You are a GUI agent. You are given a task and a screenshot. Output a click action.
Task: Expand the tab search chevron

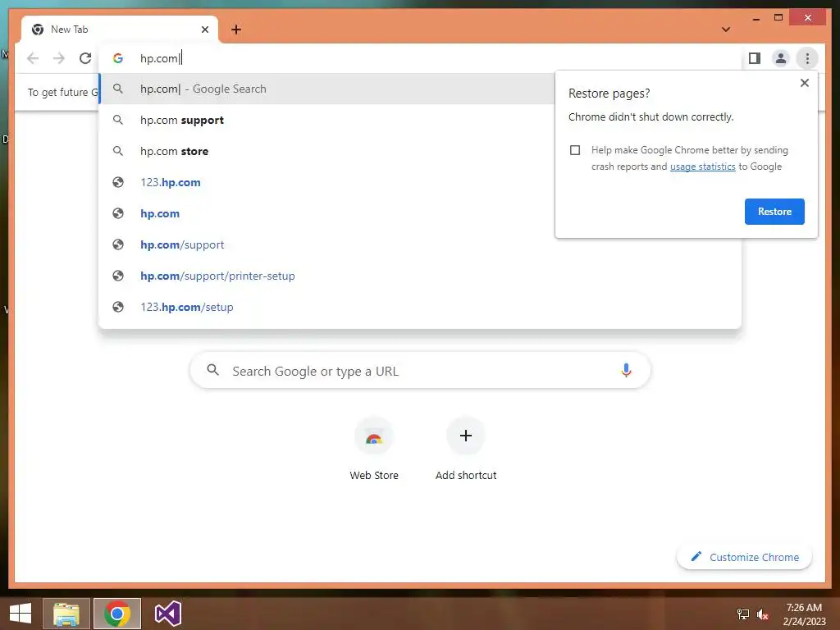pyautogui.click(x=726, y=30)
